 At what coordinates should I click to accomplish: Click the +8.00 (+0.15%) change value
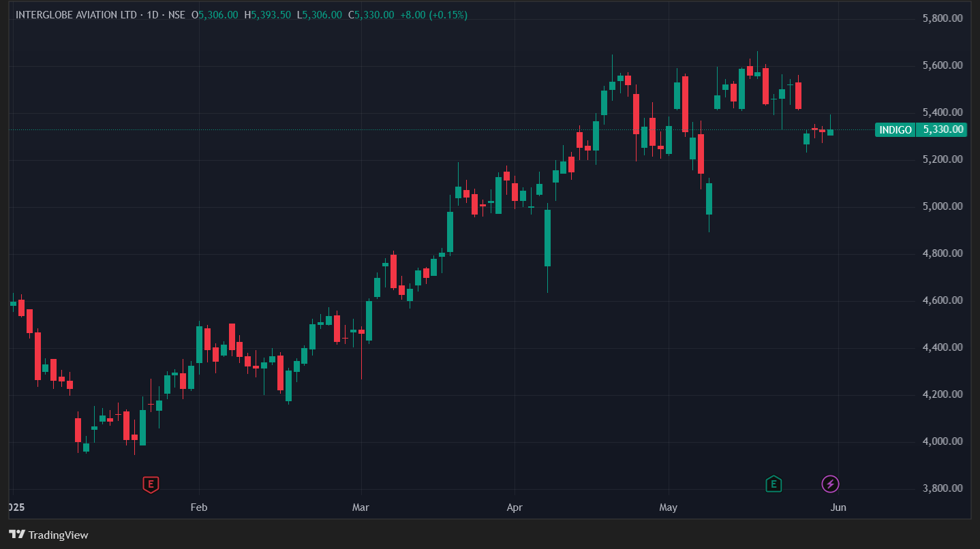click(x=433, y=15)
